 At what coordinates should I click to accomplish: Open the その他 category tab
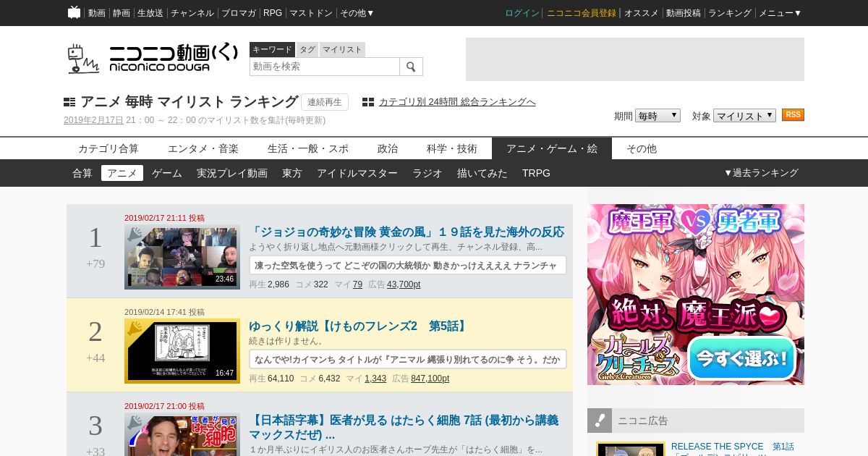click(642, 148)
